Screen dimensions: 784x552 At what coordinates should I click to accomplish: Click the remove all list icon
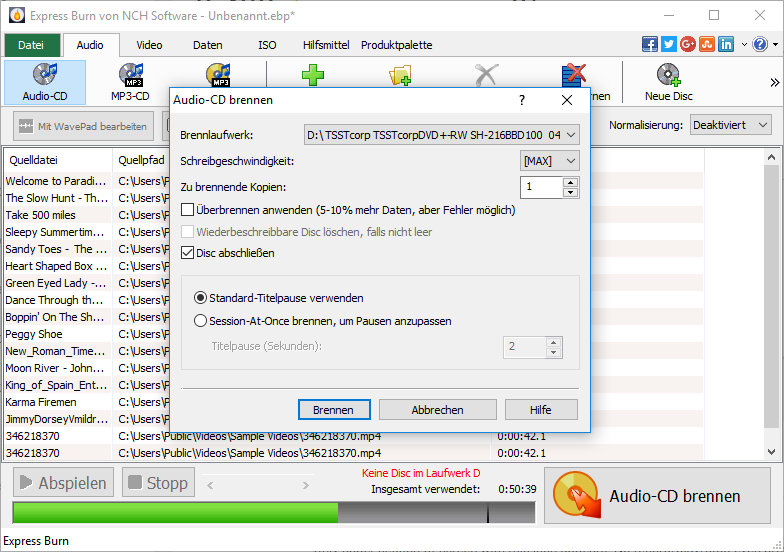click(x=574, y=75)
